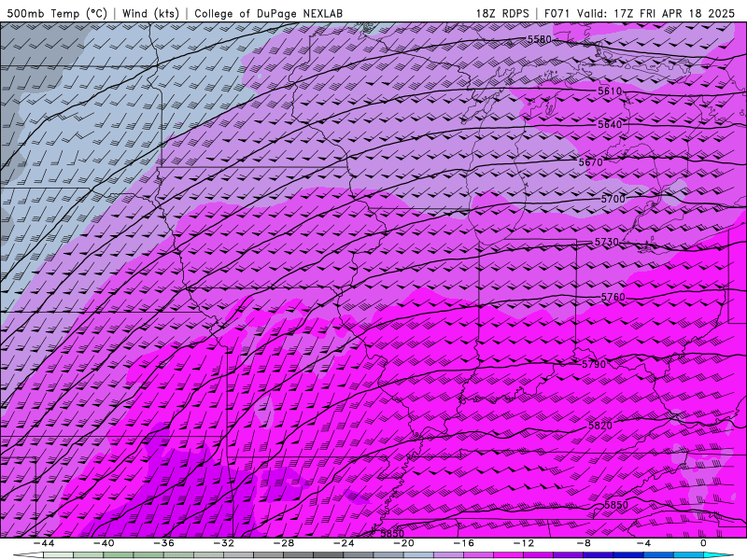Click the 5580 height contour label

pos(540,39)
